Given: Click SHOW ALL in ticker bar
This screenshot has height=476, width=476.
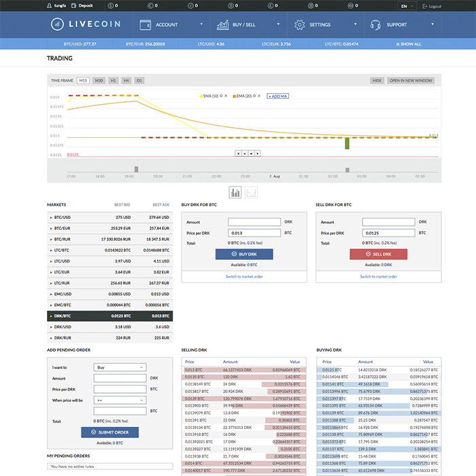Looking at the screenshot, I should 409,44.
